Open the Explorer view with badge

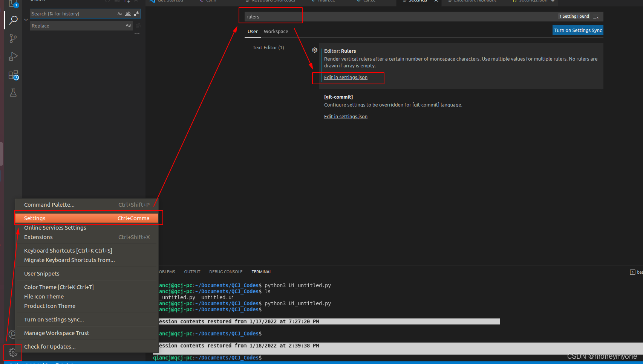[13, 4]
